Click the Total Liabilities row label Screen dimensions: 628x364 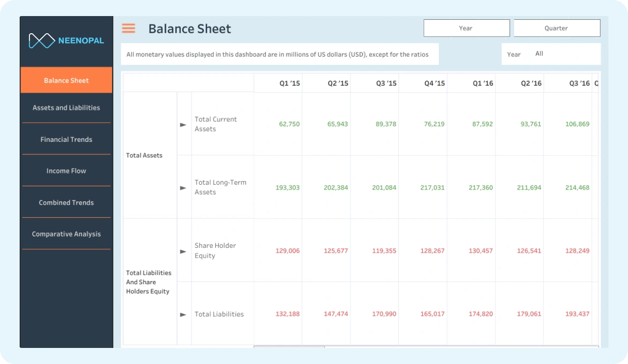(219, 314)
